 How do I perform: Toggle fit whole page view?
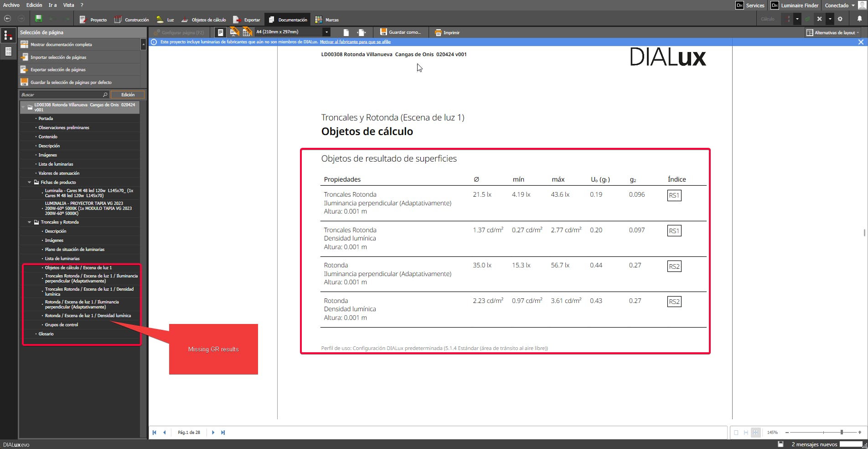(x=736, y=433)
